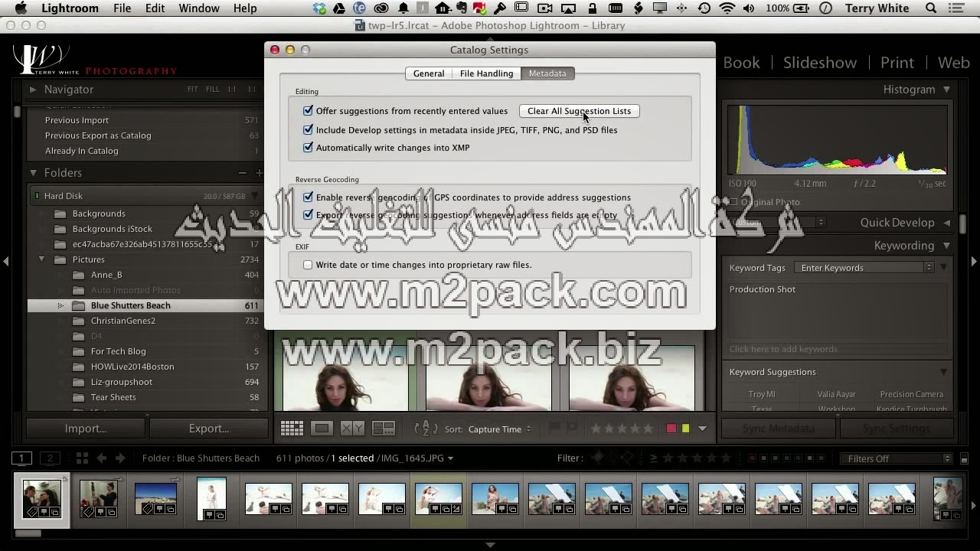Set rating stars in toolbar
Image resolution: width=980 pixels, height=551 pixels.
tap(622, 429)
